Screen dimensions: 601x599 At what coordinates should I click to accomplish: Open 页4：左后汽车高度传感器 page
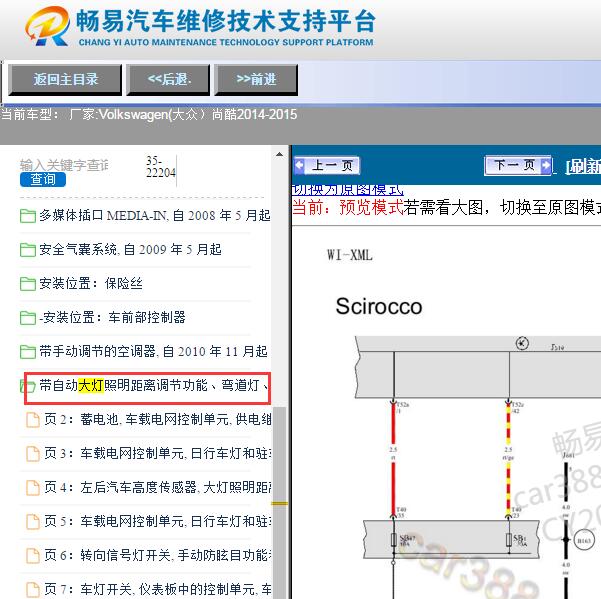pos(158,487)
